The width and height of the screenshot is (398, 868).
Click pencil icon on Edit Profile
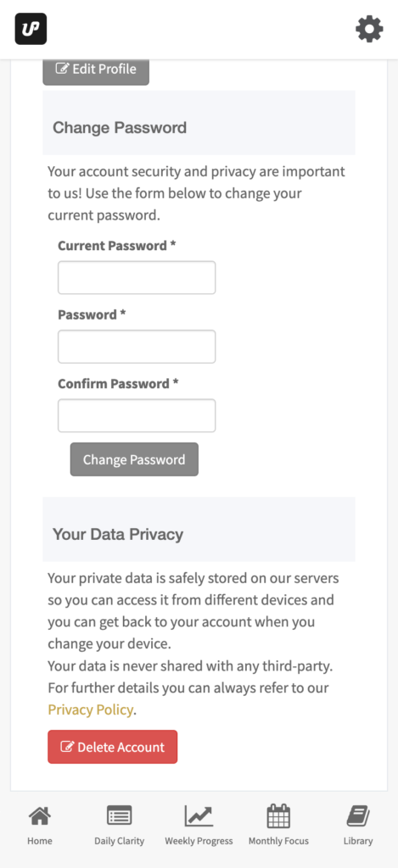(63, 70)
